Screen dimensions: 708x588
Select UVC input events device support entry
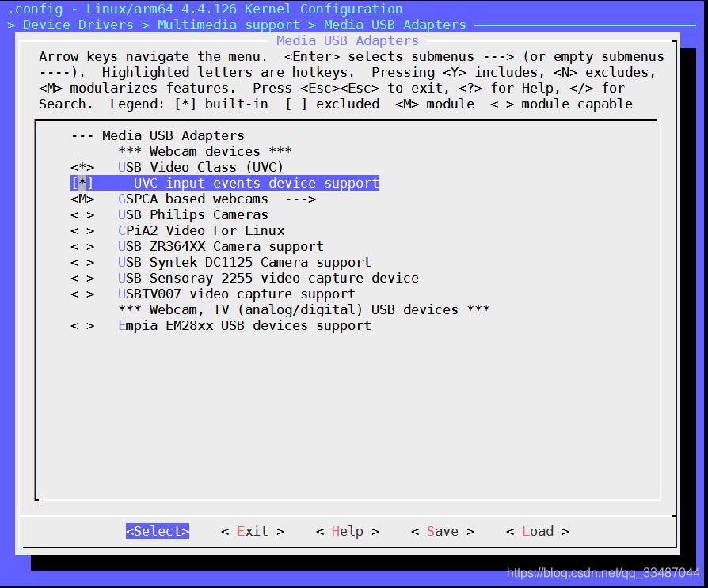(x=257, y=184)
